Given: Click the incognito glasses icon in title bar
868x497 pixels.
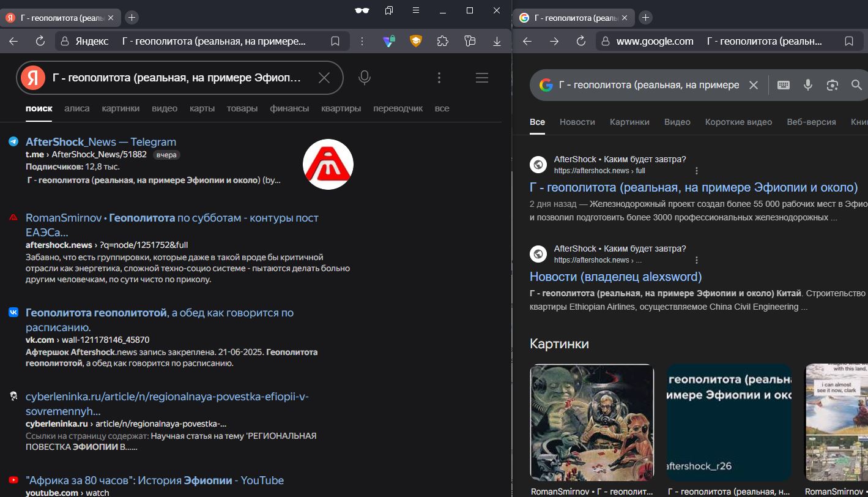Looking at the screenshot, I should click(362, 10).
